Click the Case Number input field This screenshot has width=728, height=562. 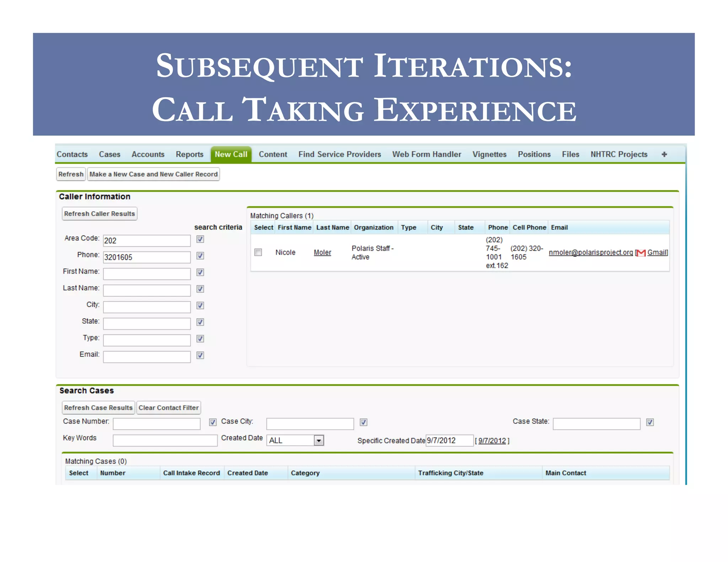tap(157, 424)
